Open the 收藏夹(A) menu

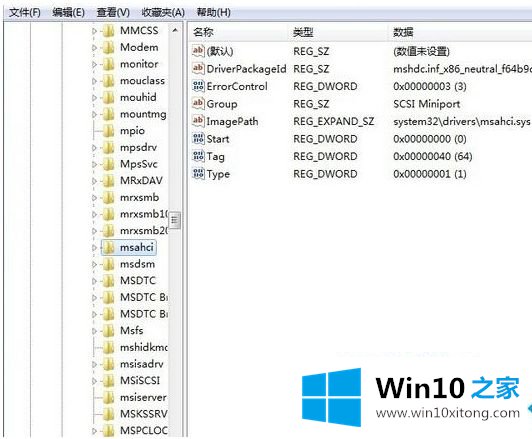tap(163, 13)
